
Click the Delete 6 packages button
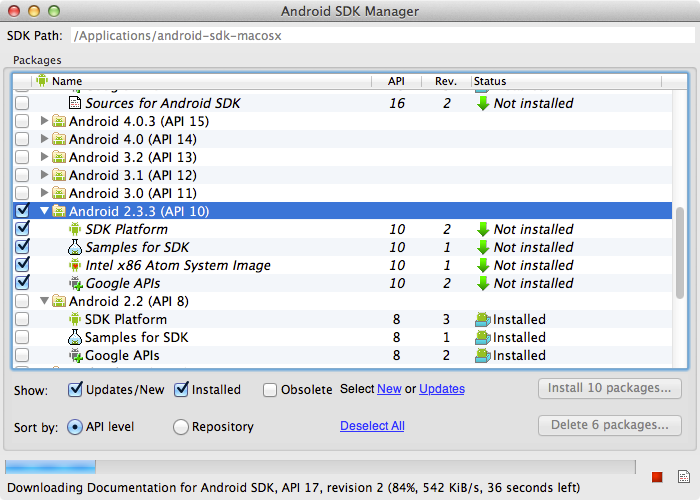tap(610, 425)
